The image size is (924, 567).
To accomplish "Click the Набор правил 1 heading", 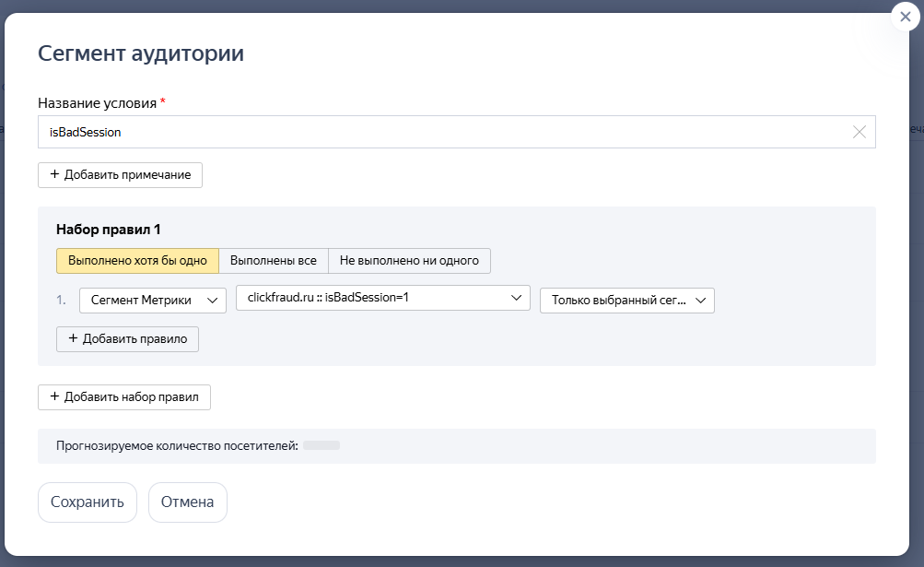I will [x=109, y=230].
